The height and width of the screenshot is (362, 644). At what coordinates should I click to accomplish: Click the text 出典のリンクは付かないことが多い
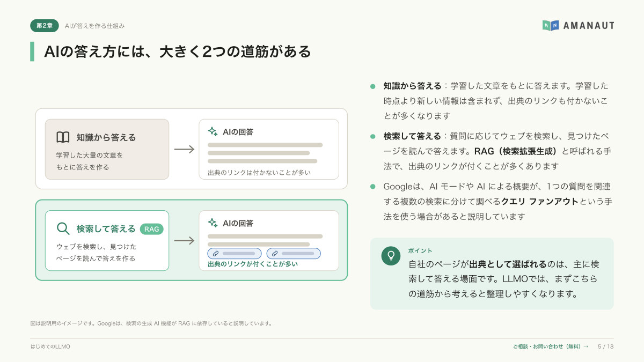point(259,173)
